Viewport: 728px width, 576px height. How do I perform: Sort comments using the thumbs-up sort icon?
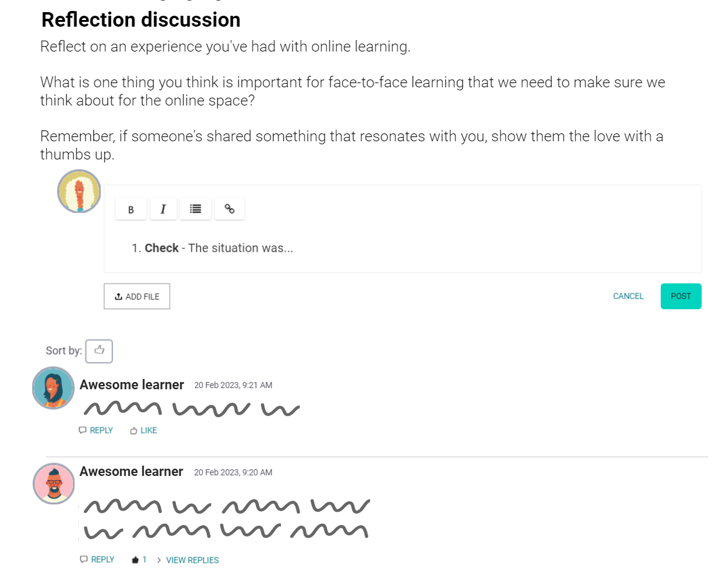99,350
